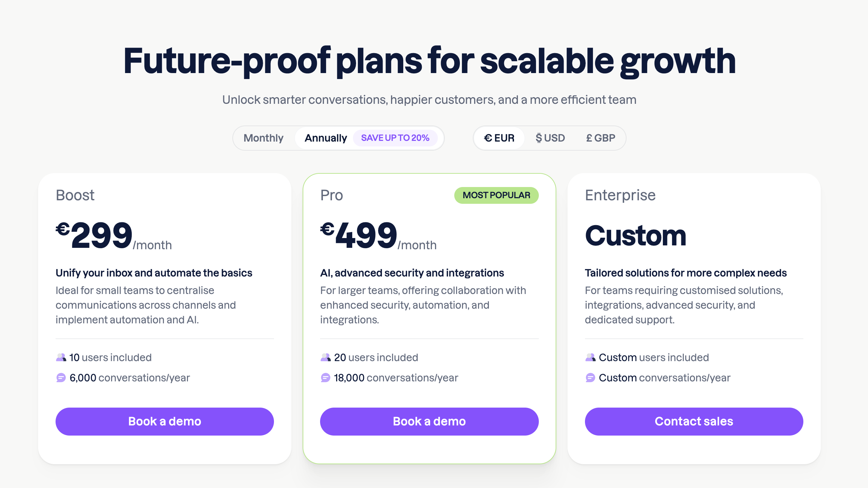Click the users icon on the Boost plan
This screenshot has width=868, height=488.
(x=61, y=357)
